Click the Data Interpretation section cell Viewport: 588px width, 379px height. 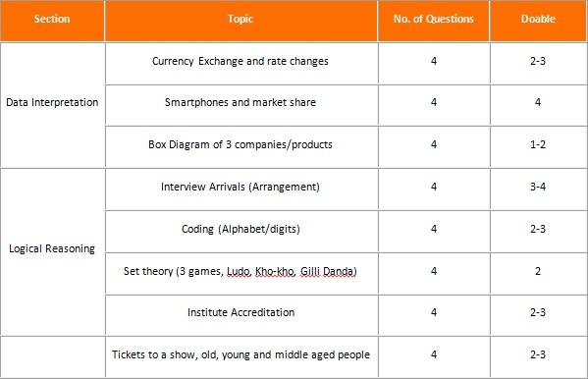tap(52, 105)
